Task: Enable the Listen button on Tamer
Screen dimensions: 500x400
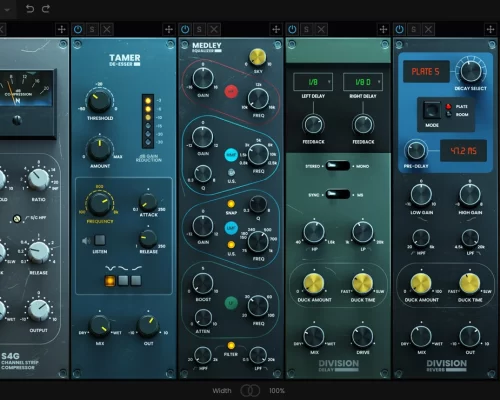Action: click(100, 240)
